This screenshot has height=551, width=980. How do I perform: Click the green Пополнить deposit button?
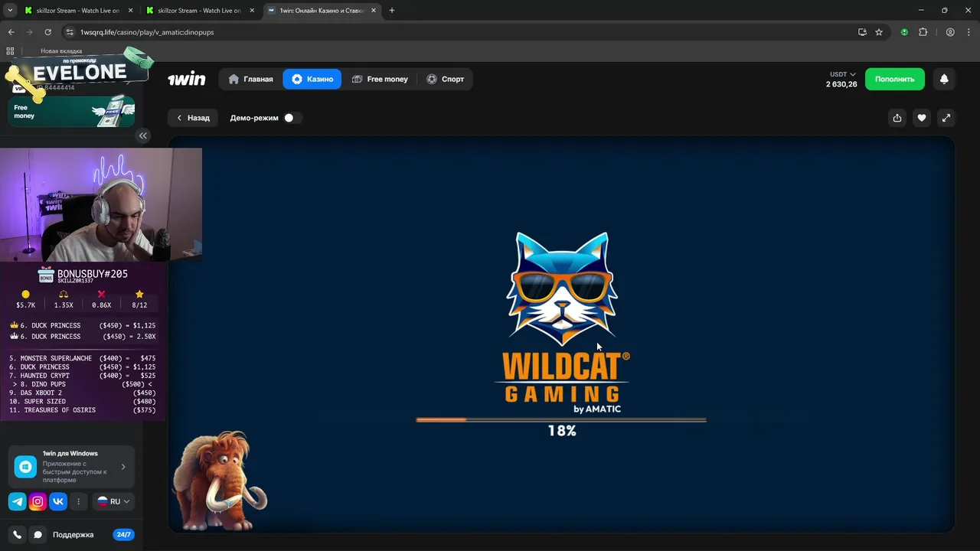point(894,79)
